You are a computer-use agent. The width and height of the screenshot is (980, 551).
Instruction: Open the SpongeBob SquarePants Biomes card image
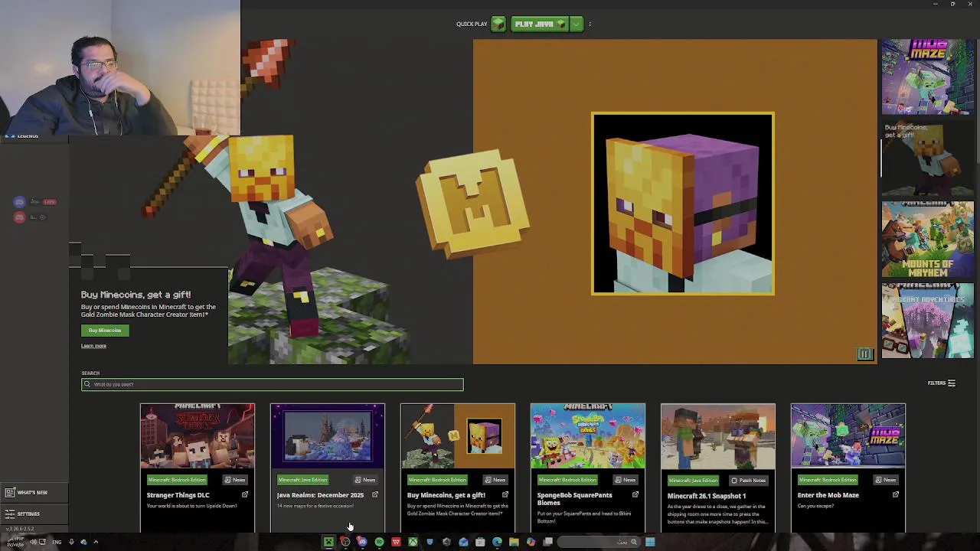[588, 435]
